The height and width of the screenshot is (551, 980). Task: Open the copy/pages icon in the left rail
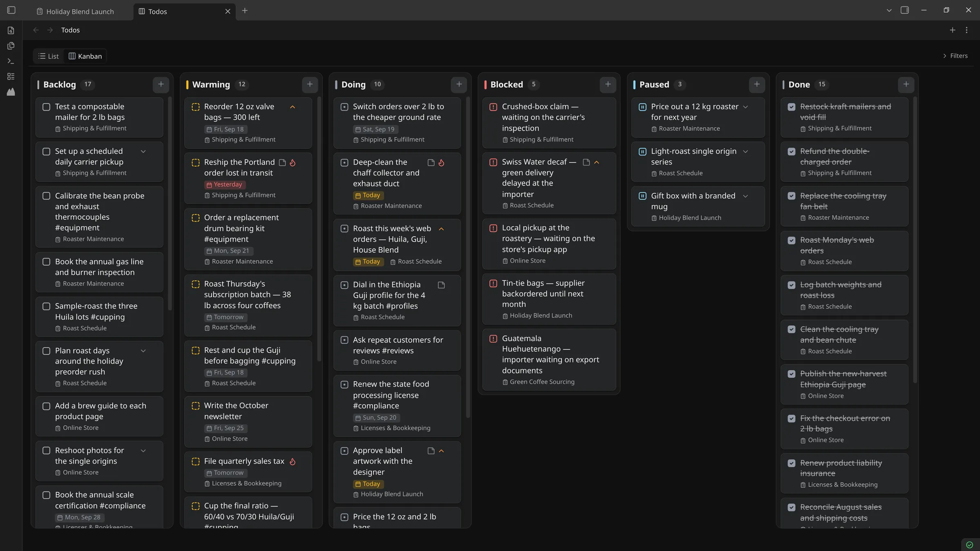(11, 46)
